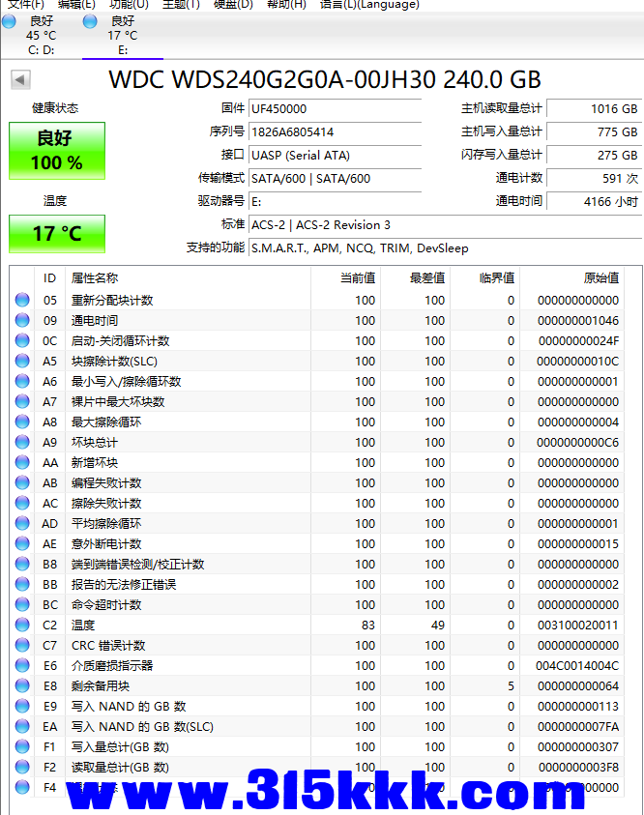The height and width of the screenshot is (815, 644).
Task: Click the 原始值 column header
Action: coord(571,278)
